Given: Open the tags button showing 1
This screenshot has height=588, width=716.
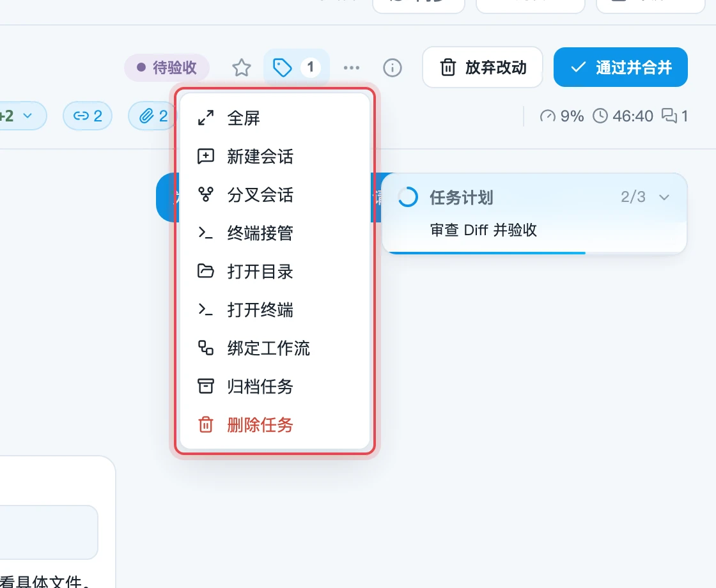Looking at the screenshot, I should pos(297,68).
